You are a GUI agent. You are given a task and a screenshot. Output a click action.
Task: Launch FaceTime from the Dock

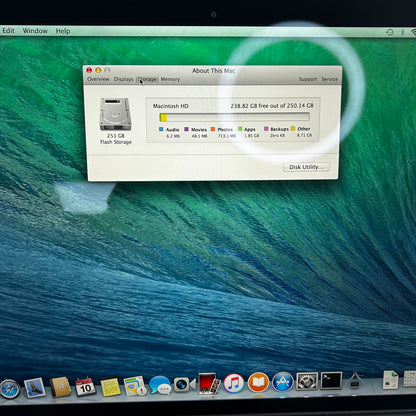(184, 384)
